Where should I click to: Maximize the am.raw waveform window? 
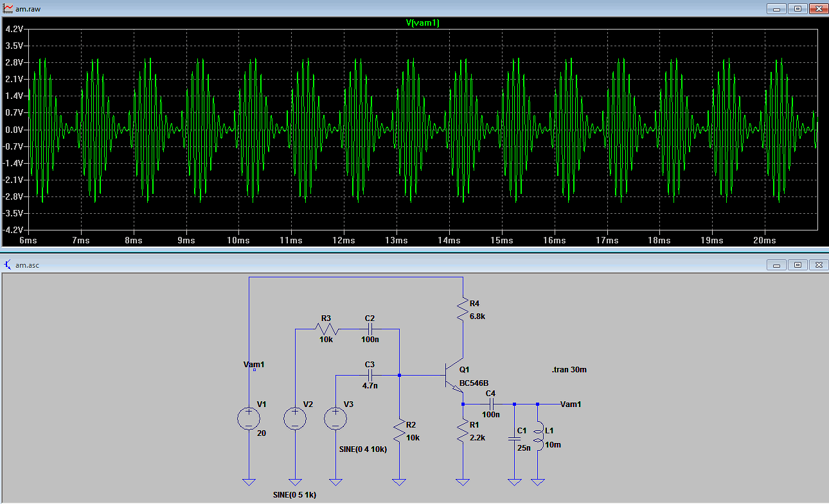[798, 8]
